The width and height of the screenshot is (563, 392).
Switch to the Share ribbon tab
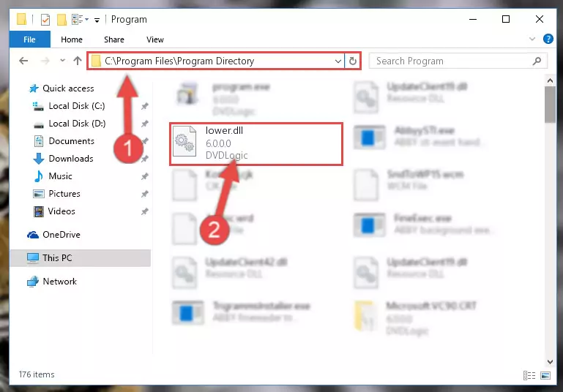[x=113, y=39]
